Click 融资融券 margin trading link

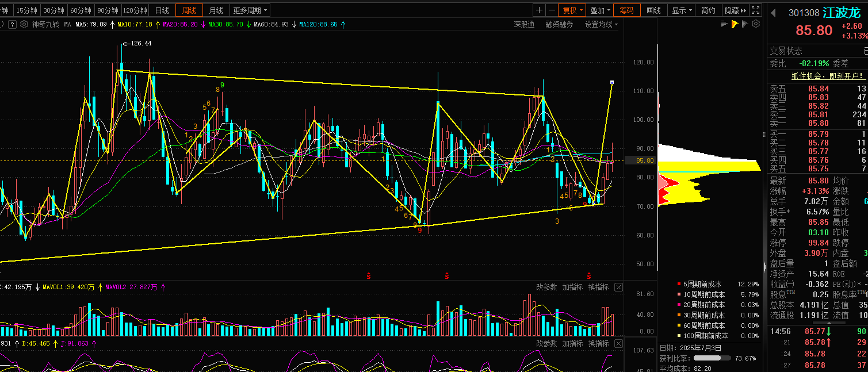point(560,24)
